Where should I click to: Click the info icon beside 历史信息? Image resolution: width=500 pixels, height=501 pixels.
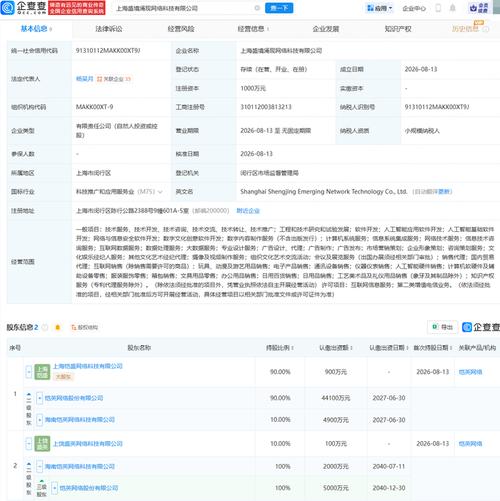coord(486,29)
